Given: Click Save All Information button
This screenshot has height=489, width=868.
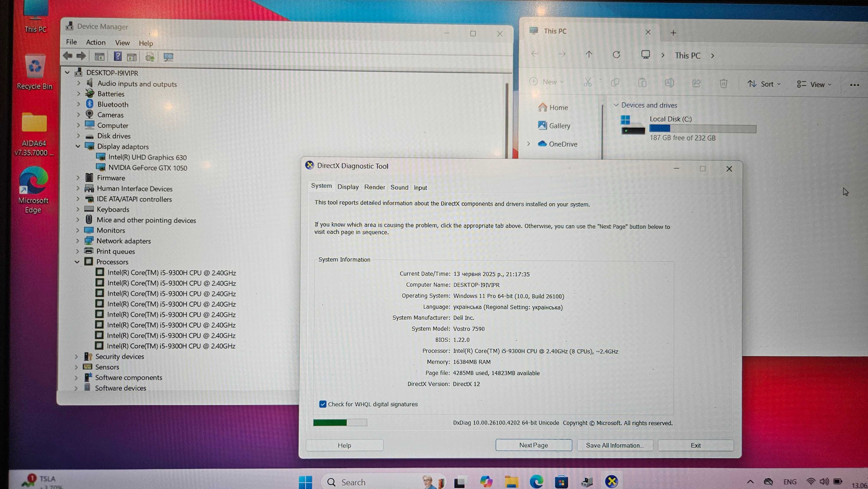Looking at the screenshot, I should 615,446.
